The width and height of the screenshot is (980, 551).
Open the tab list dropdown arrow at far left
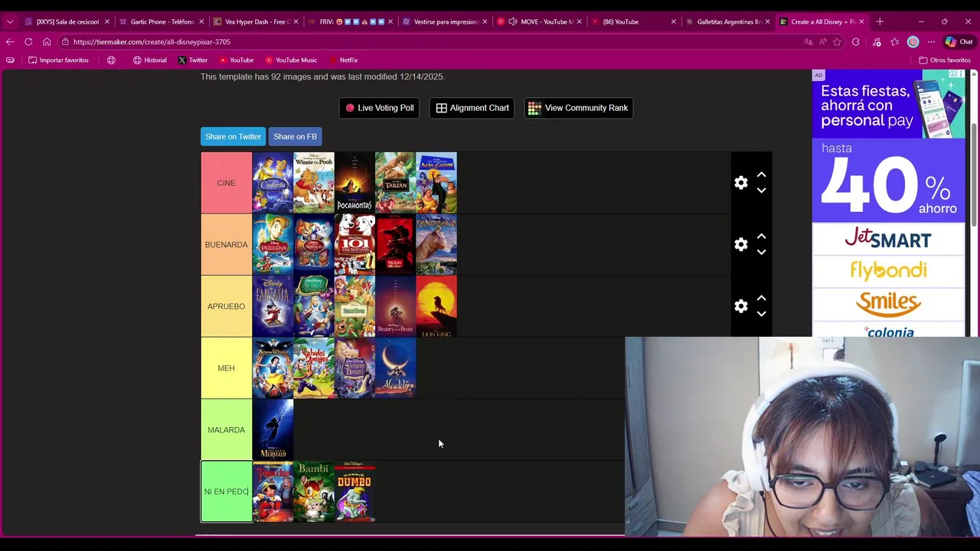pos(10,21)
